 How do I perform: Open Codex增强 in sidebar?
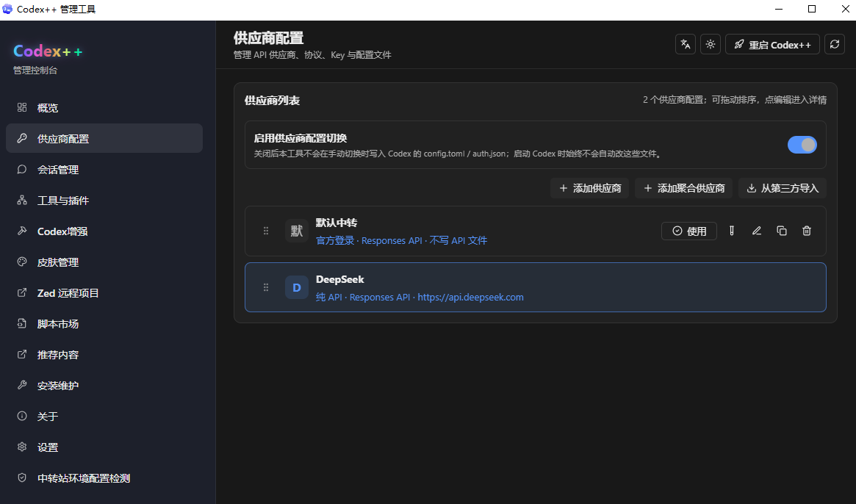tap(104, 231)
